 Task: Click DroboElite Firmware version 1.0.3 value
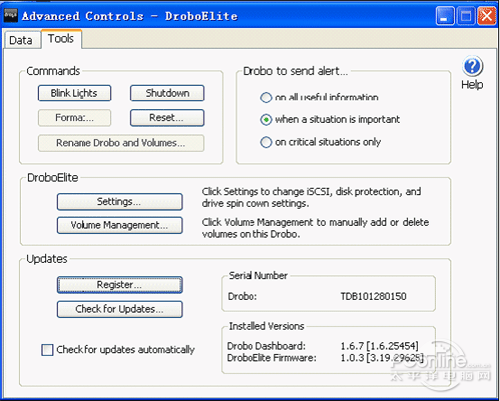[382, 358]
